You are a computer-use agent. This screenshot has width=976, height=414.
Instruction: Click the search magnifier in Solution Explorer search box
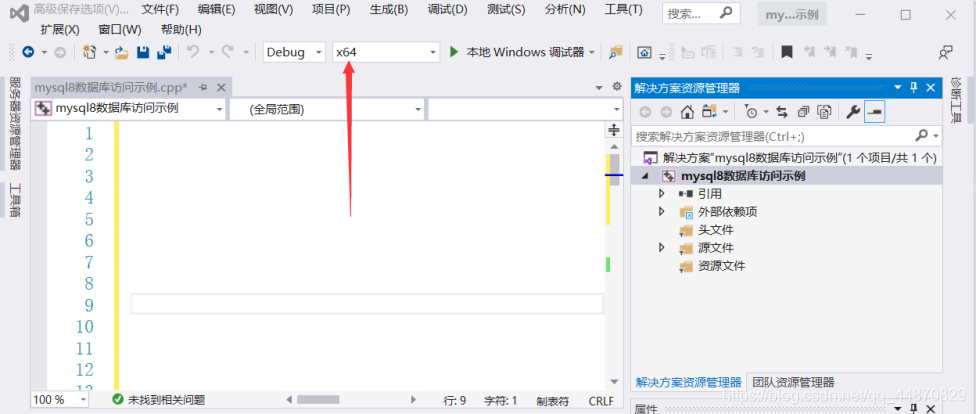click(x=921, y=135)
